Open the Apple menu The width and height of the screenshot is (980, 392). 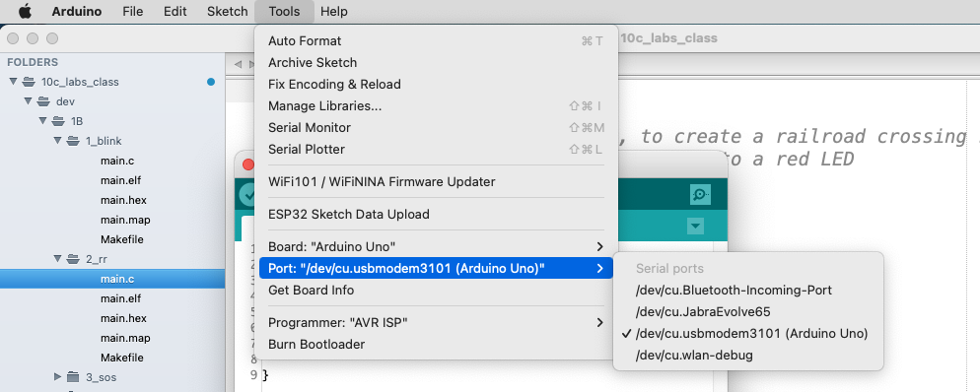[x=25, y=11]
